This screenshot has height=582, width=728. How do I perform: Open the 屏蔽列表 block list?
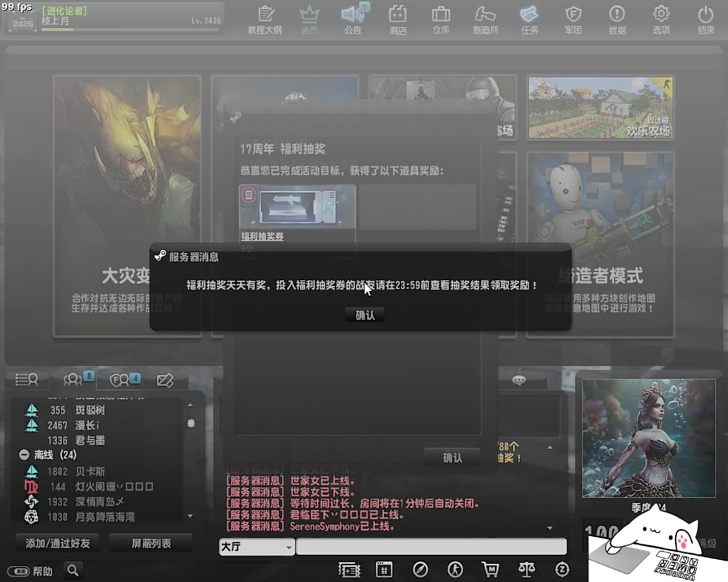click(x=151, y=543)
